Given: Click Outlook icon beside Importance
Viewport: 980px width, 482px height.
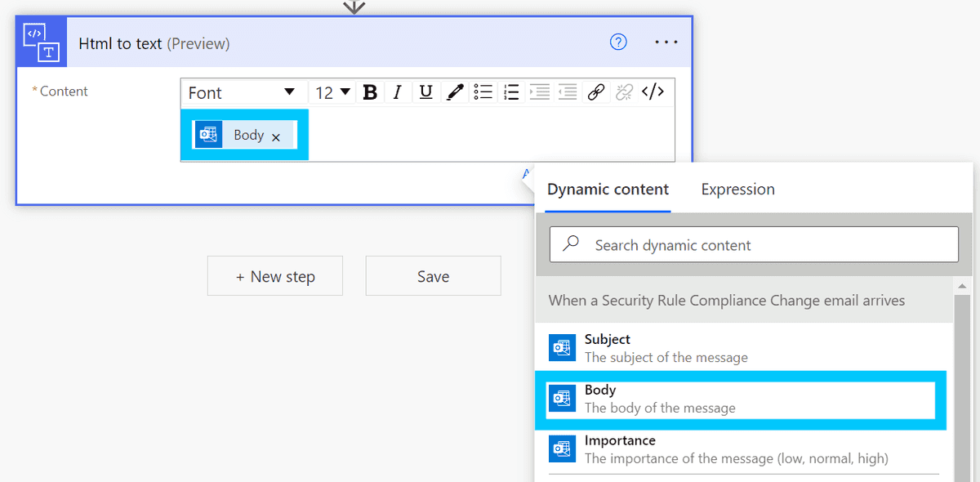Looking at the screenshot, I should (561, 449).
